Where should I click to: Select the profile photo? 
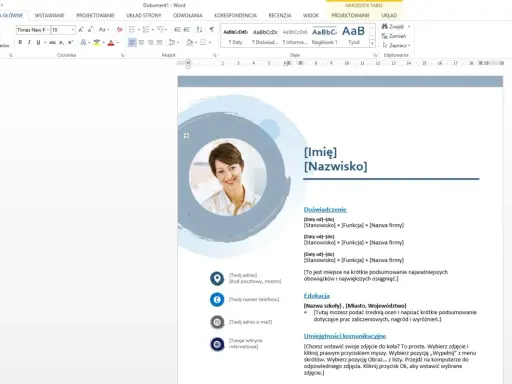(x=228, y=177)
